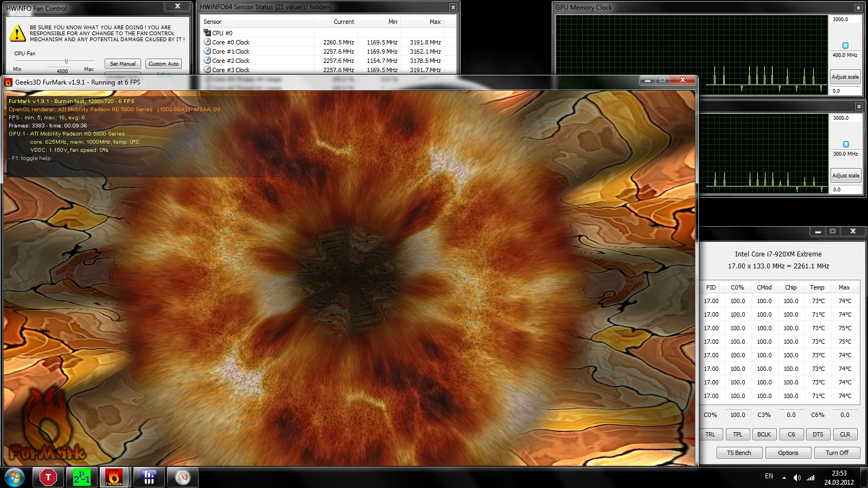Select the CPU #0 sensor group row
Viewport: 868px width, 488px height.
point(222,33)
